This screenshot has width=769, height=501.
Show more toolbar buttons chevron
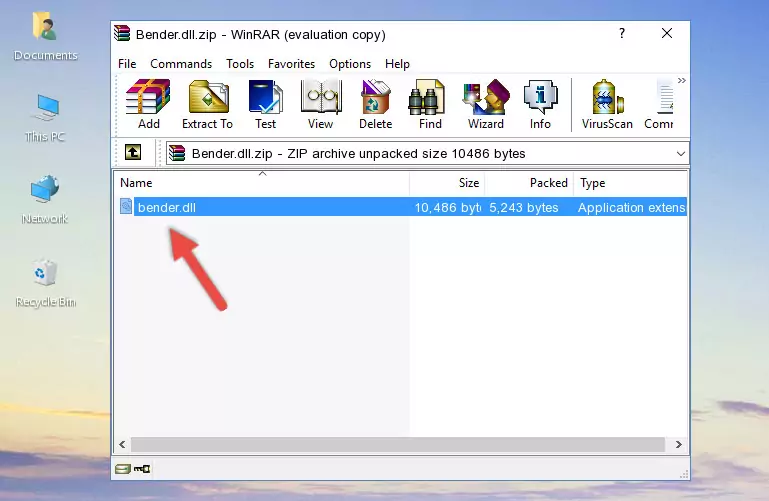point(682,80)
